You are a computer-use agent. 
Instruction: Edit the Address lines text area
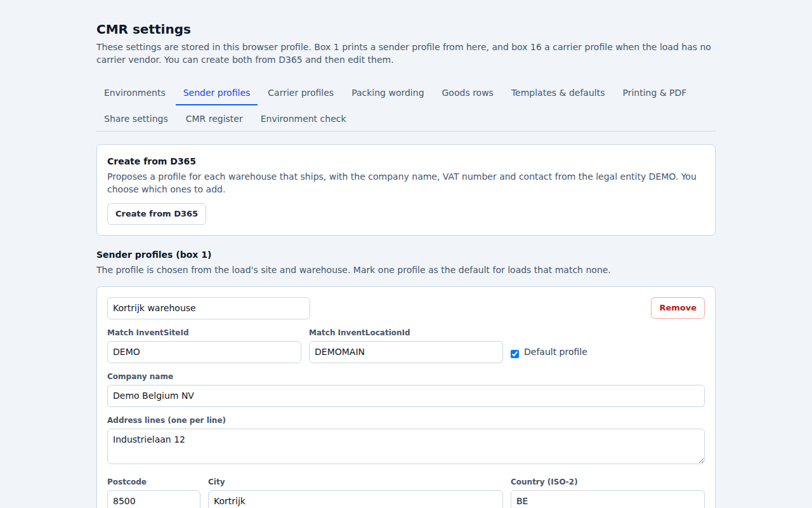(406, 446)
